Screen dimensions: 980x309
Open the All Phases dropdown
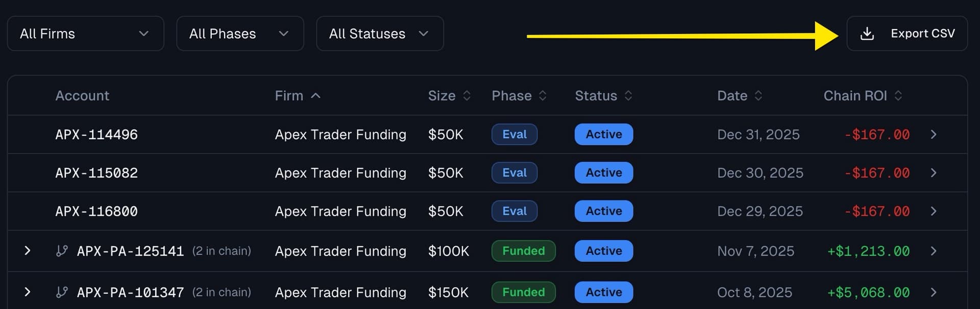240,33
